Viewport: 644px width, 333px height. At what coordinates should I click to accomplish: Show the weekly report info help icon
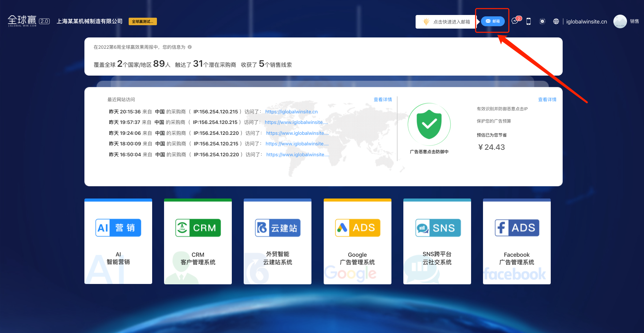[x=190, y=47]
